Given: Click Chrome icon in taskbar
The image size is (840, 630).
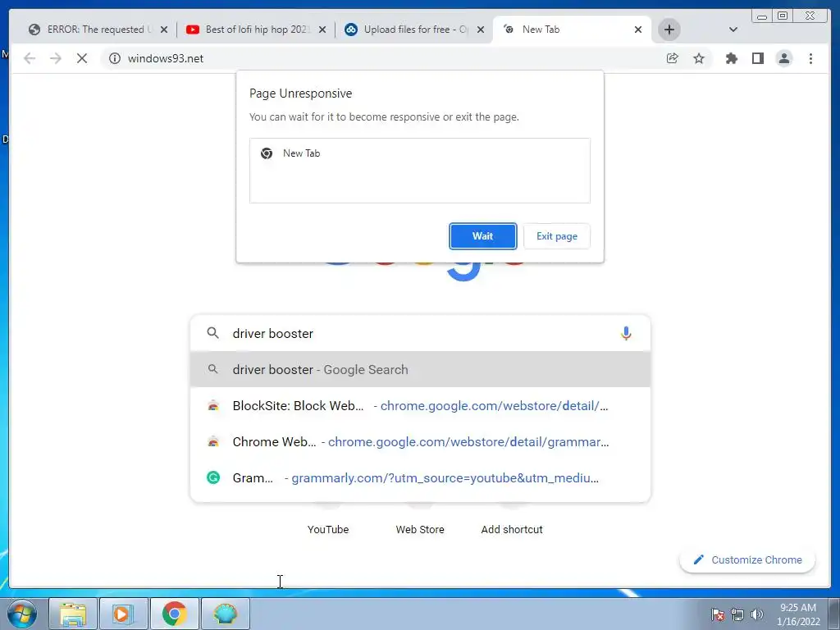Looking at the screenshot, I should (x=174, y=614).
